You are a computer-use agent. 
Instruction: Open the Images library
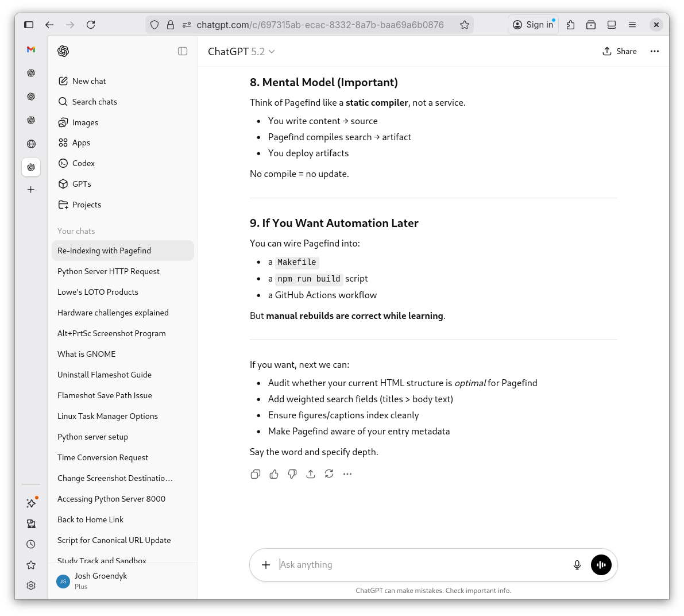(85, 122)
